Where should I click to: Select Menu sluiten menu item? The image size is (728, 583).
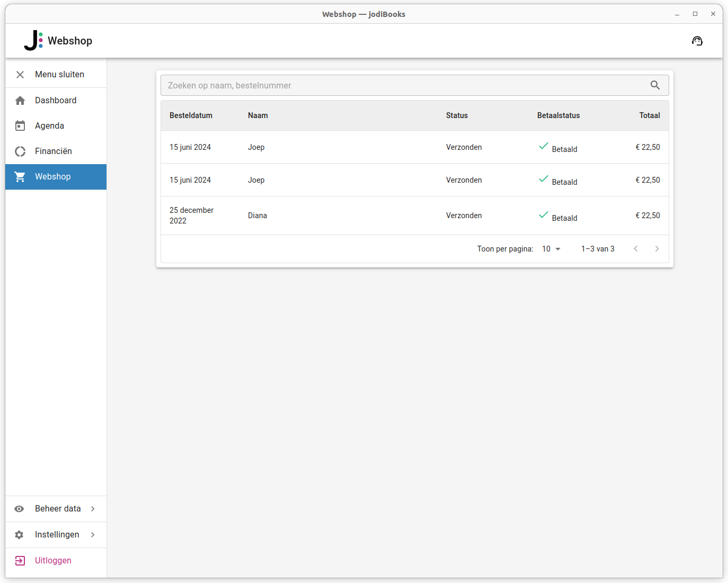[56, 75]
